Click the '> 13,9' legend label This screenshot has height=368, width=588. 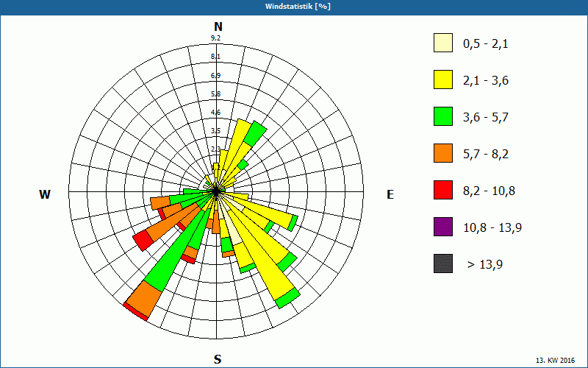(485, 265)
